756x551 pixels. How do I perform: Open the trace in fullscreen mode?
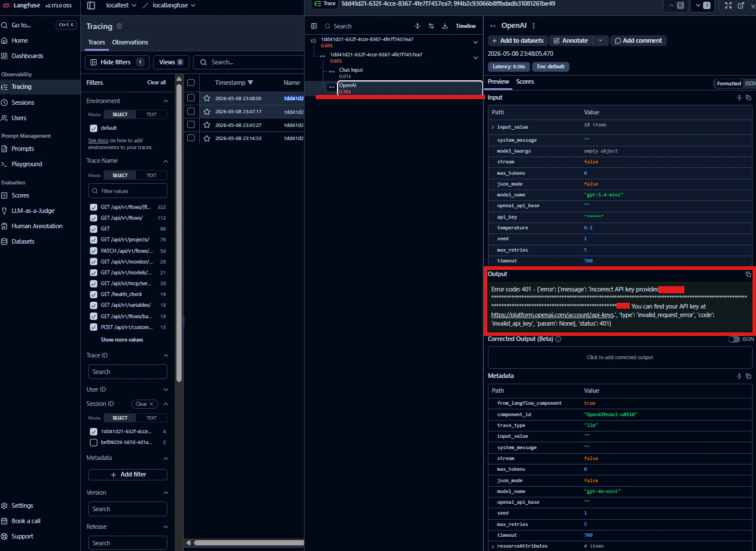coord(728,5)
